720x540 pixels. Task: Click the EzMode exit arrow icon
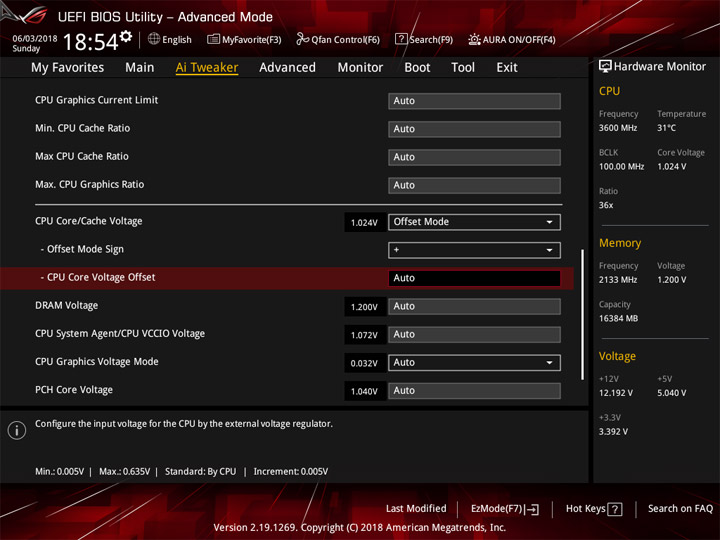[533, 509]
